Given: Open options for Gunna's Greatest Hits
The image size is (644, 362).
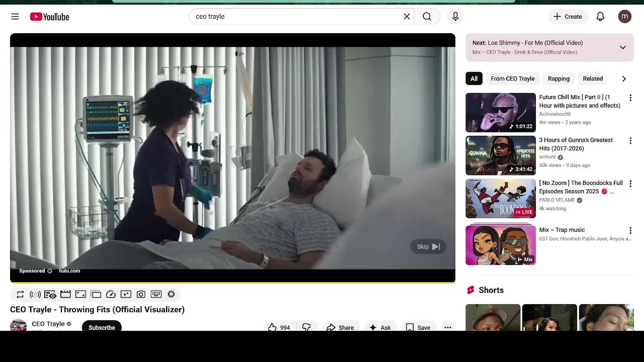Looking at the screenshot, I should point(630,141).
